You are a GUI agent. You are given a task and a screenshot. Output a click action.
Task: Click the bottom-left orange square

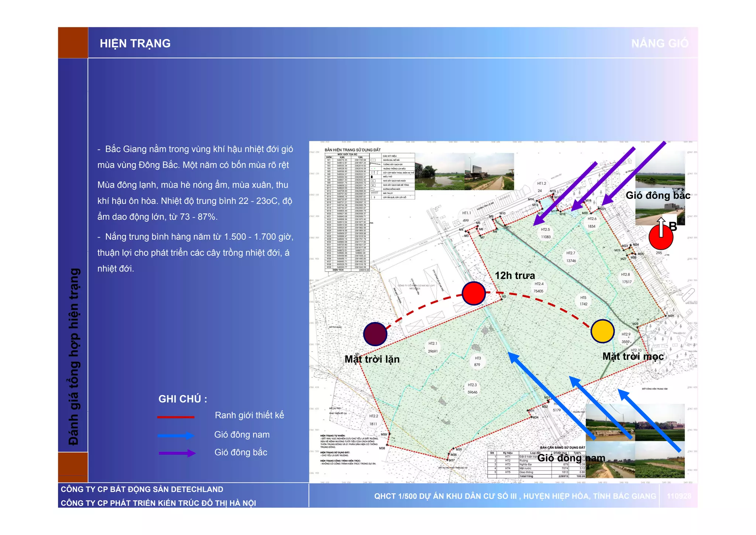click(73, 467)
